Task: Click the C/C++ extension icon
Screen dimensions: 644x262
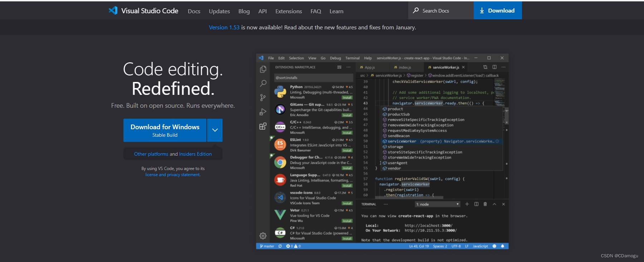Action: (280, 127)
